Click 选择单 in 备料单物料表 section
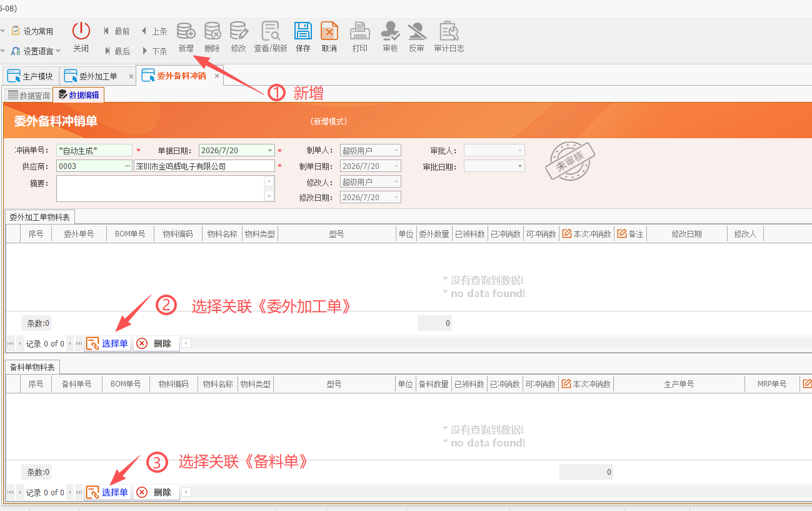The image size is (812, 511). [x=108, y=492]
